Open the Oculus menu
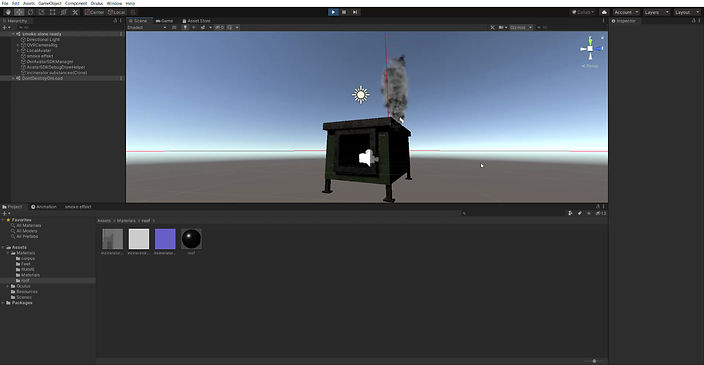 click(x=97, y=3)
